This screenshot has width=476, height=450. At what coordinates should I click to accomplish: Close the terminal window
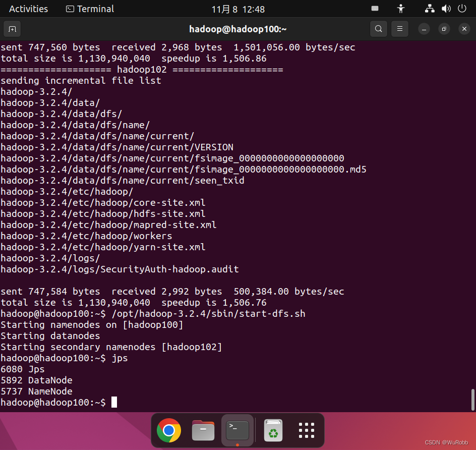[464, 29]
